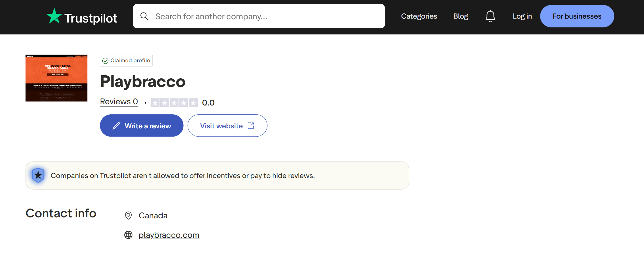Click the Claimed profile checkmark icon
The width and height of the screenshot is (644, 257).
point(105,61)
